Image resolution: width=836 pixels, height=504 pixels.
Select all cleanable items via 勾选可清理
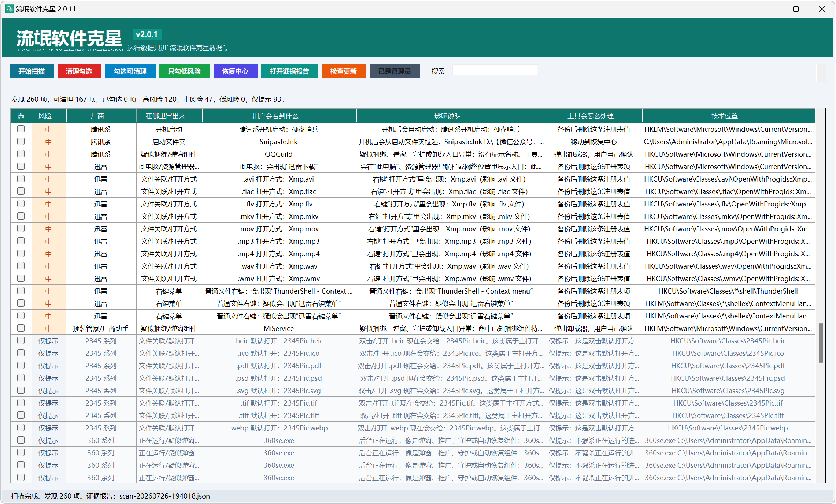[x=130, y=71]
